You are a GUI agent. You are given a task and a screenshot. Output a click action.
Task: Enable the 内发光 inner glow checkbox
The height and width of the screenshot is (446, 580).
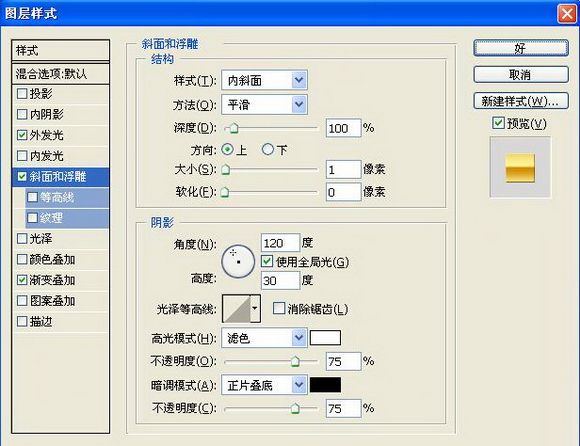tap(22, 156)
